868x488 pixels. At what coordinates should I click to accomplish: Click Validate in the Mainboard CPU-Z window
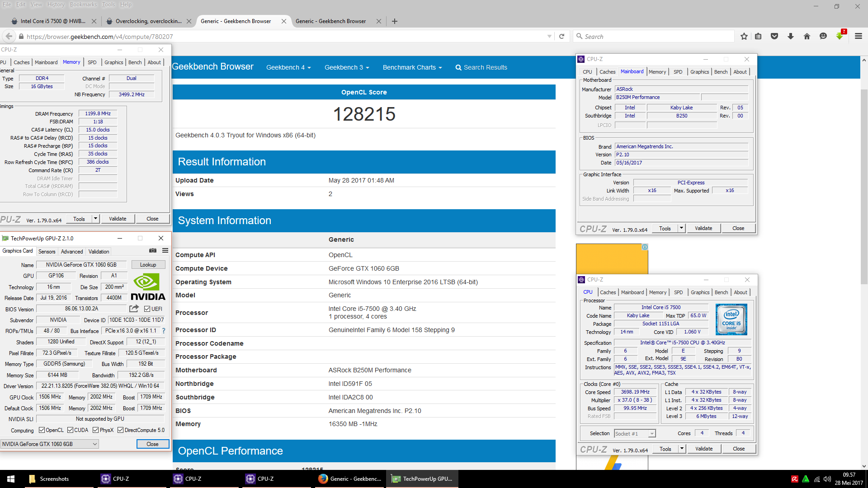703,228
